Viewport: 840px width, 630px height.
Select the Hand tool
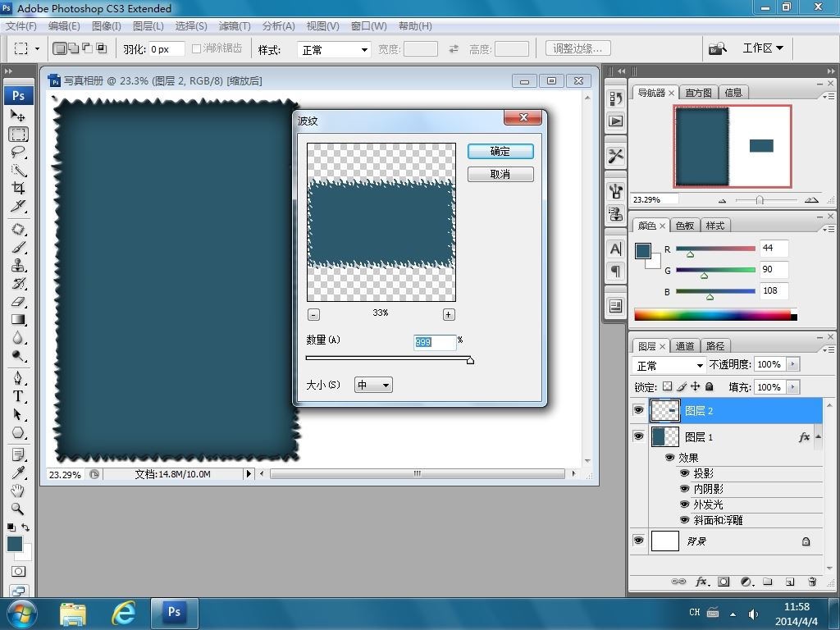click(x=18, y=491)
